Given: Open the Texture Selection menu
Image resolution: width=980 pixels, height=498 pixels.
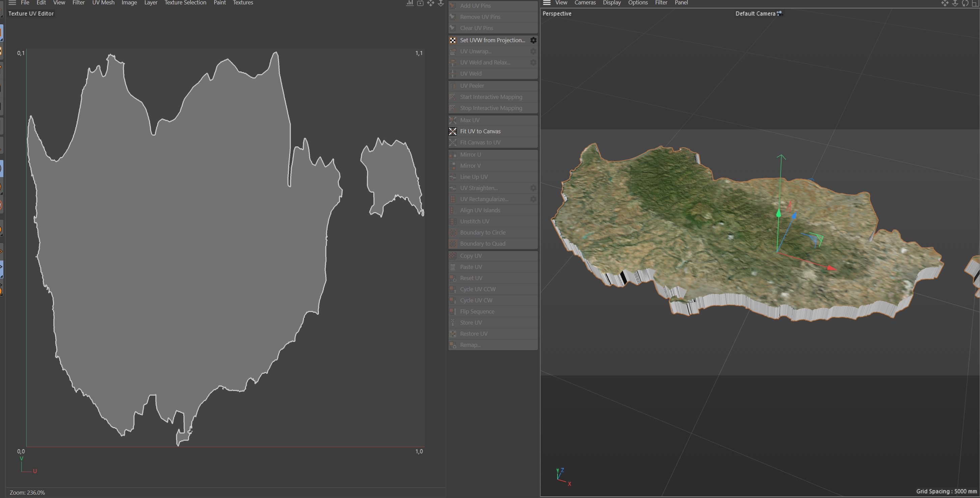Looking at the screenshot, I should click(185, 3).
